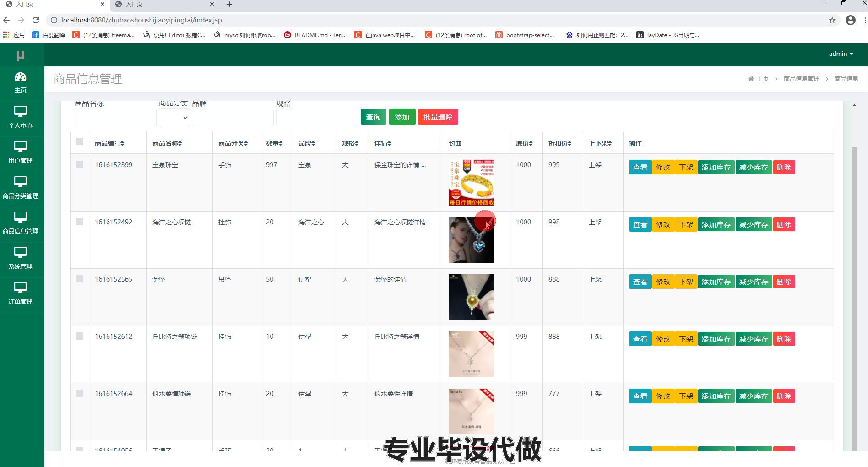
Task: Sort table by 商品编号 column
Action: point(109,143)
